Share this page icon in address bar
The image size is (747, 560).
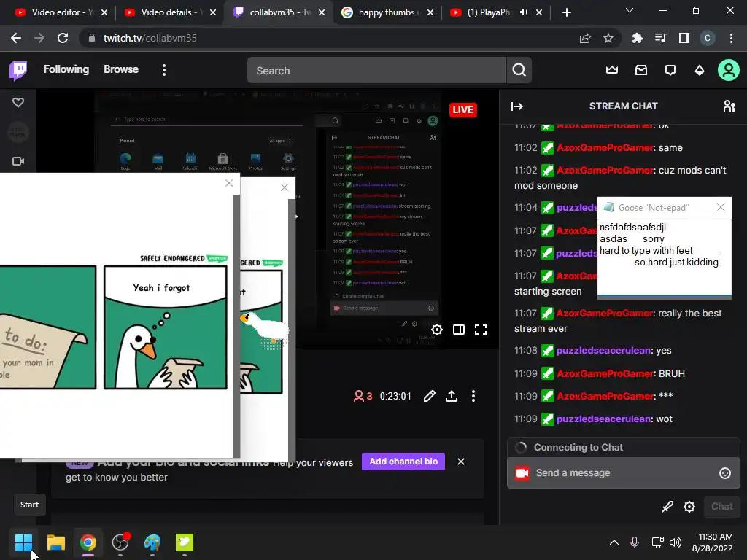click(x=585, y=38)
